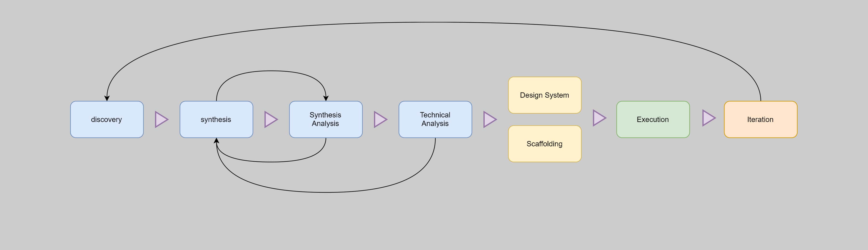Select the synthesis box
868x250 pixels.
[216, 119]
